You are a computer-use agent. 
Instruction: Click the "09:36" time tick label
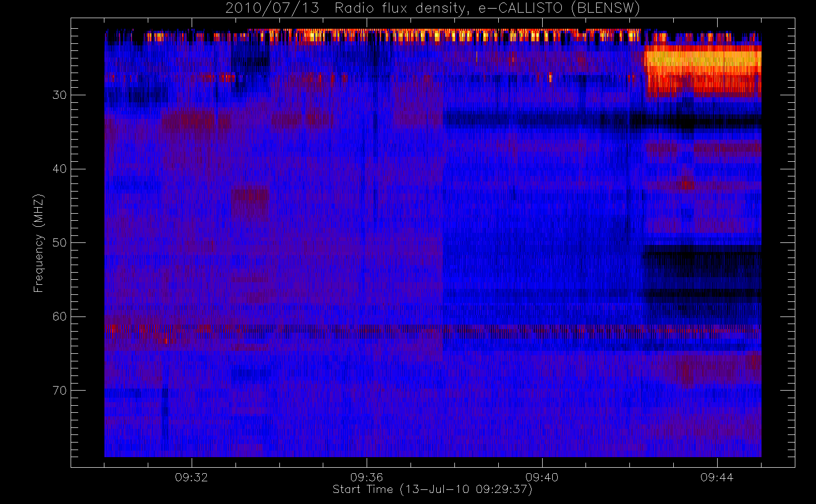(367, 477)
